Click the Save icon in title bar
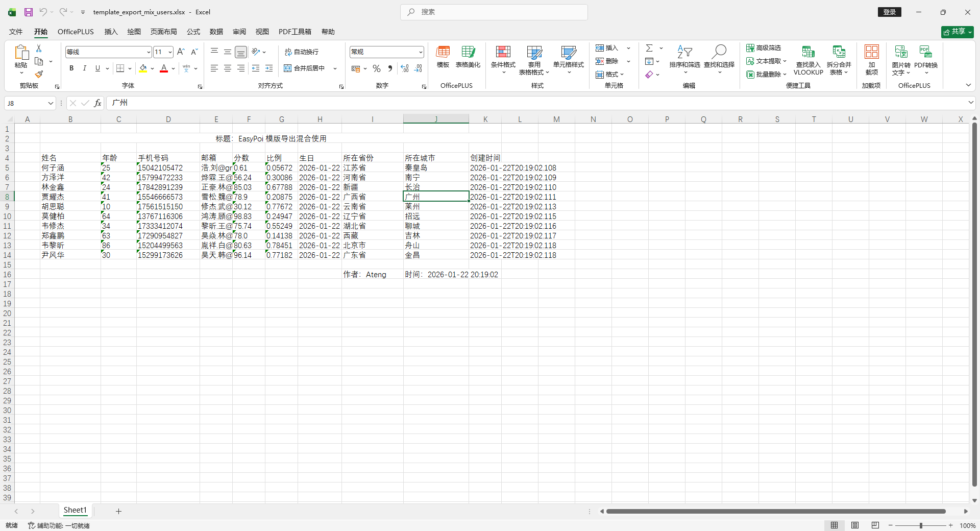Viewport: 980px width, 531px height. 29,12
